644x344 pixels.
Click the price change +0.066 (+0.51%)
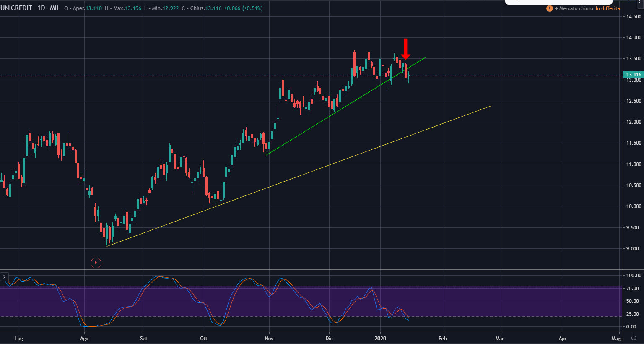pyautogui.click(x=243, y=8)
